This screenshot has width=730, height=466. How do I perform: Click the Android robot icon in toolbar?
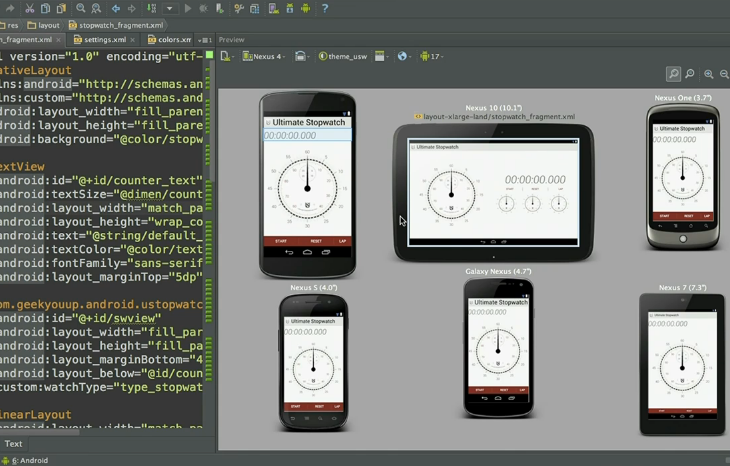click(306, 8)
